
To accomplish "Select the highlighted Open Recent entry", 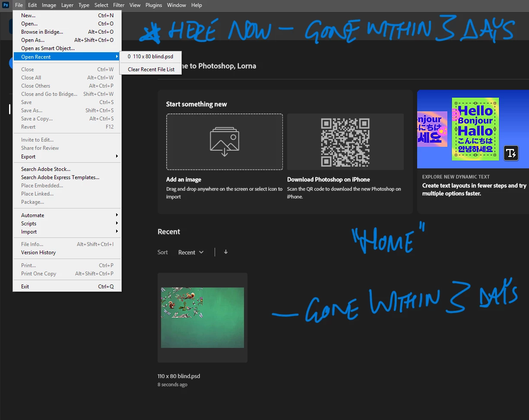I will 67,57.
